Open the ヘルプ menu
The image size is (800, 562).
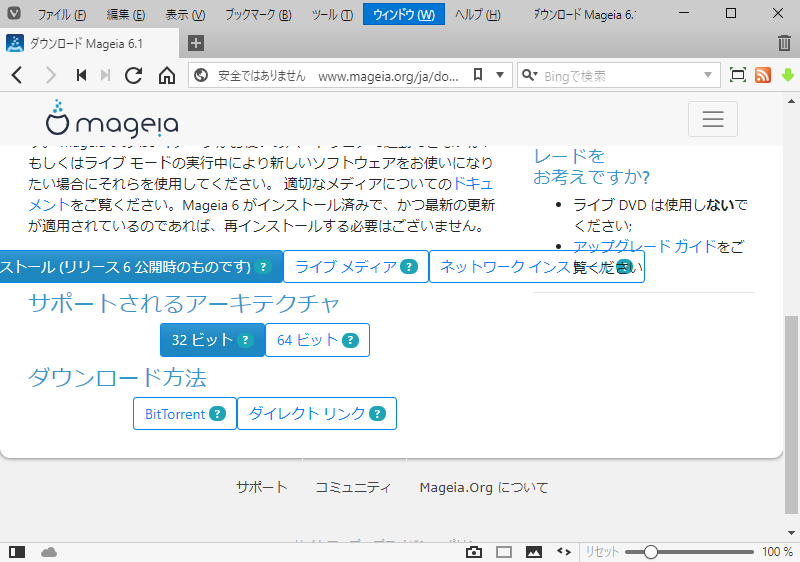pos(478,14)
